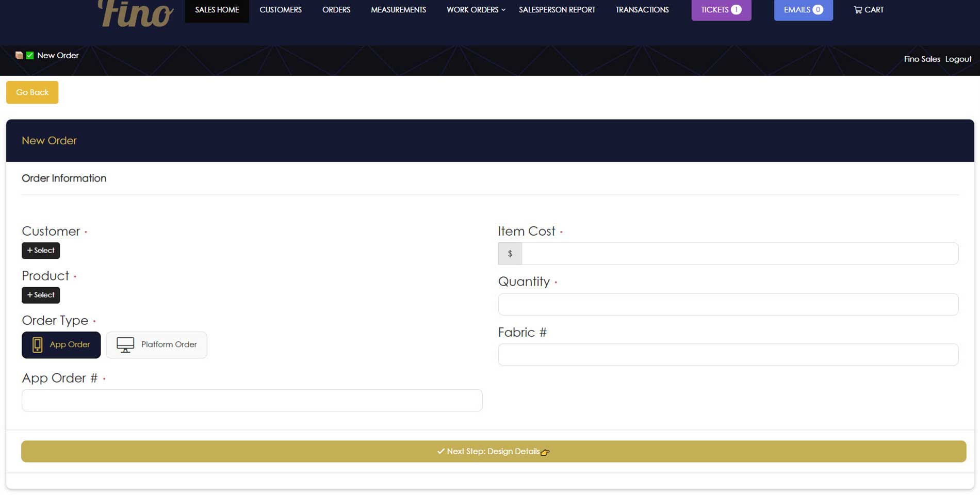Click the Order Type label
Screen dimensions: 980x495
pyautogui.click(x=55, y=320)
